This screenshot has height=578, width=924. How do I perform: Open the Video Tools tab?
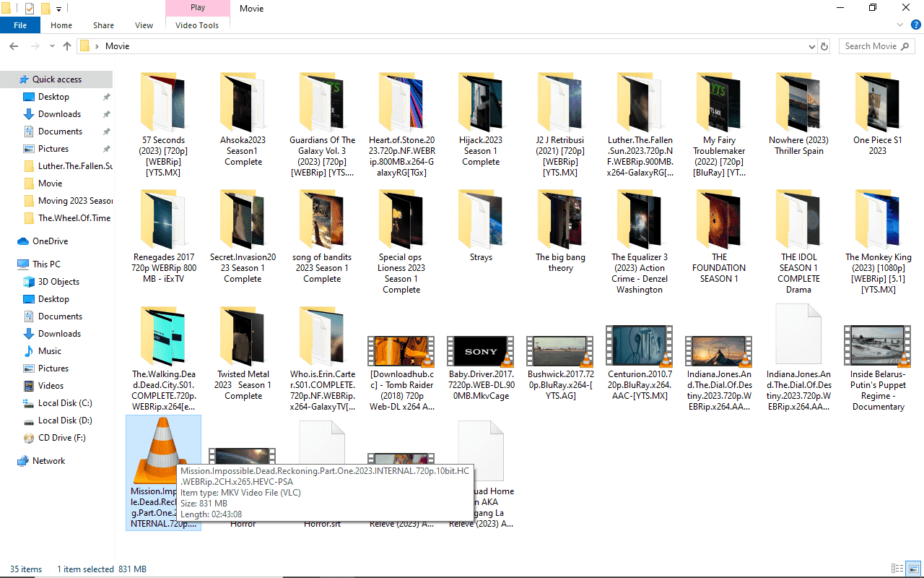[x=197, y=25]
